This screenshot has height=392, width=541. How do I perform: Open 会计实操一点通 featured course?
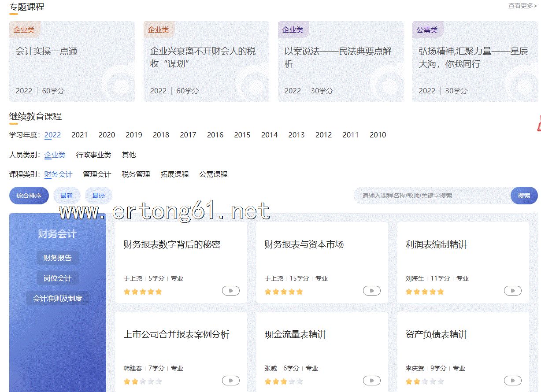point(72,62)
